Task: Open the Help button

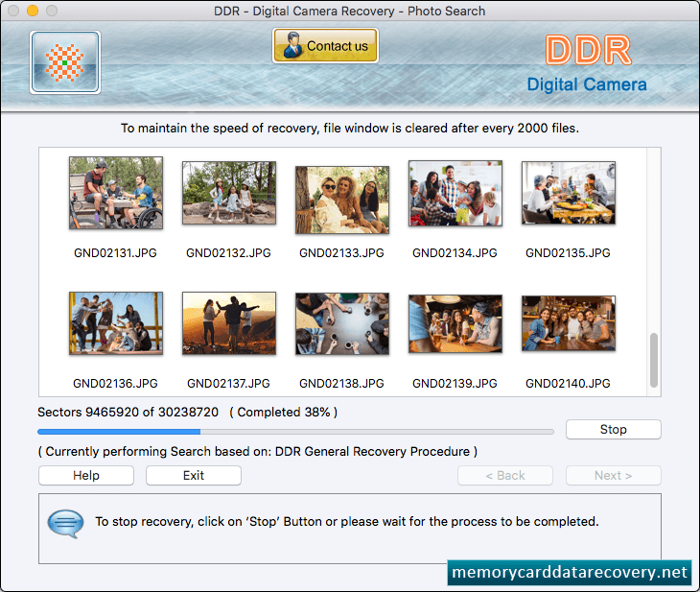Action: point(86,475)
